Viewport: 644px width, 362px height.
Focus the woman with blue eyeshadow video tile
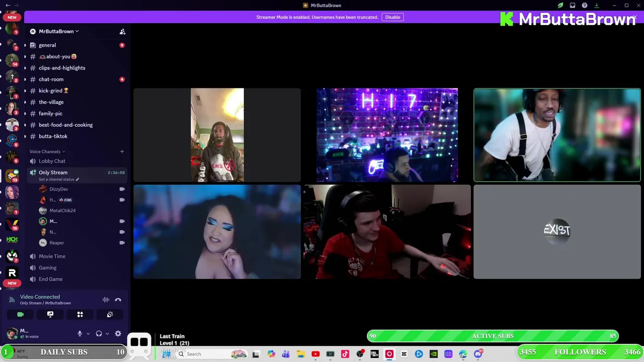[217, 231]
